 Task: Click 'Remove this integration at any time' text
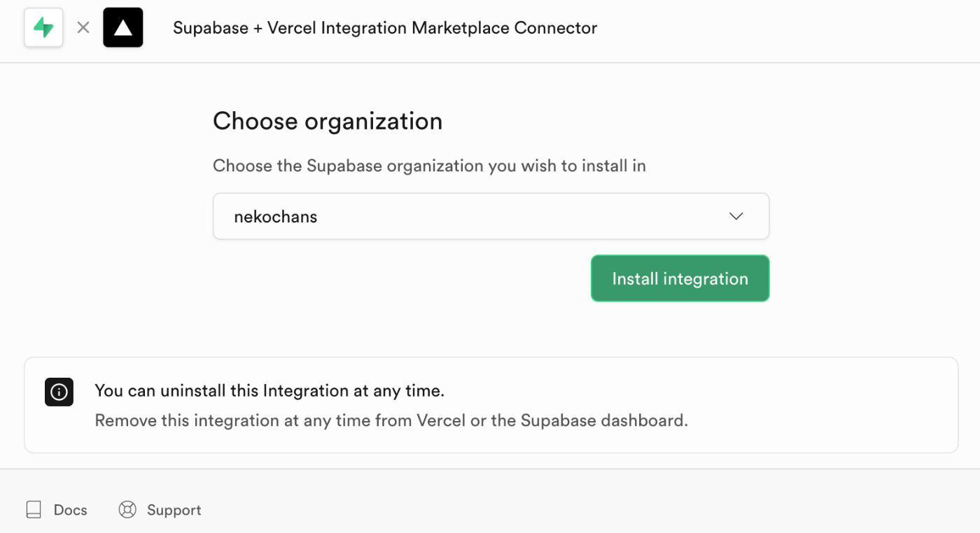[391, 420]
